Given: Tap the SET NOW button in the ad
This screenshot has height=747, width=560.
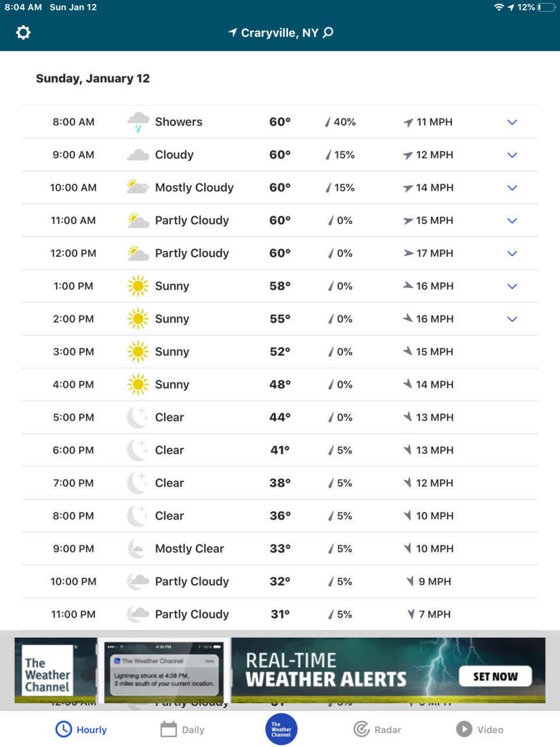Looking at the screenshot, I should [495, 676].
